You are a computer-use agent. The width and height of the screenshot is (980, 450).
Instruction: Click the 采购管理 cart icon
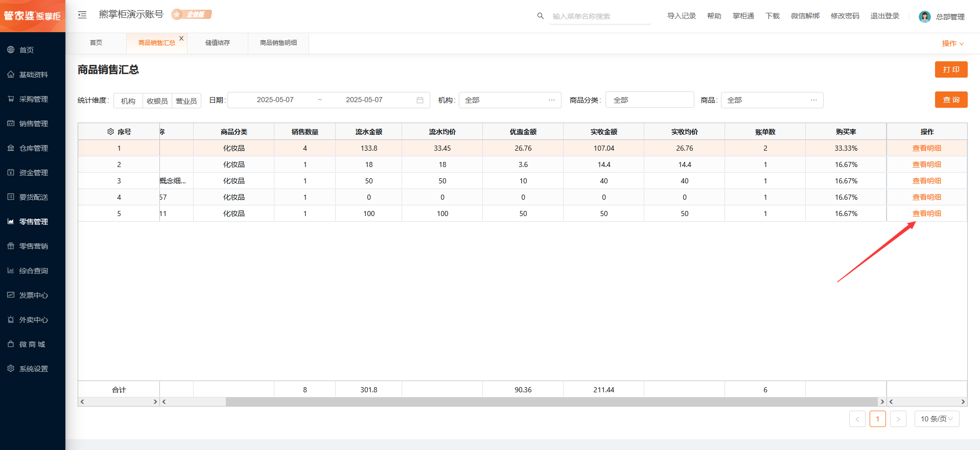tap(11, 99)
